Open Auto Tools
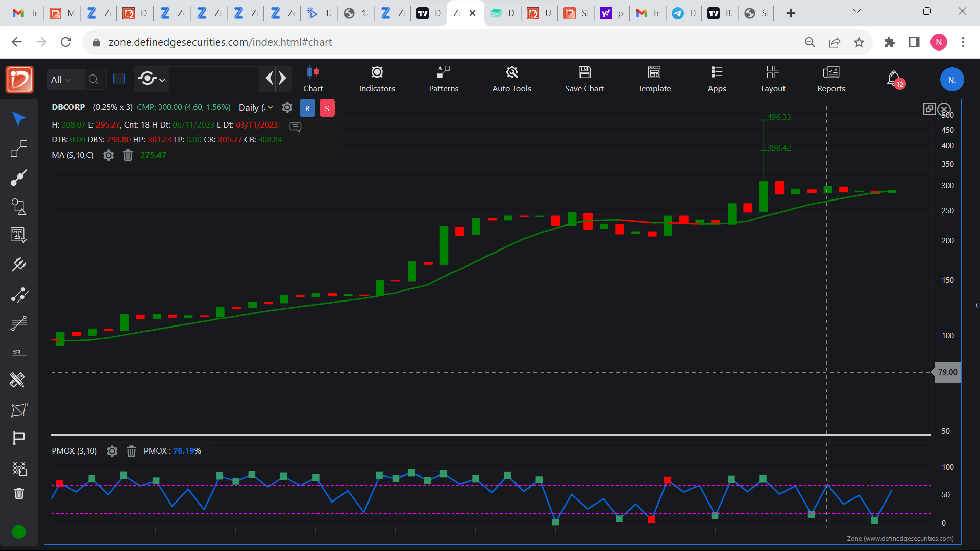Viewport: 980px width, 551px height. click(x=511, y=79)
